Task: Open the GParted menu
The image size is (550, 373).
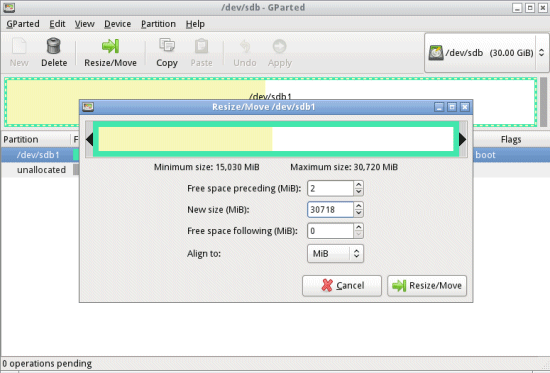Action: 23,24
